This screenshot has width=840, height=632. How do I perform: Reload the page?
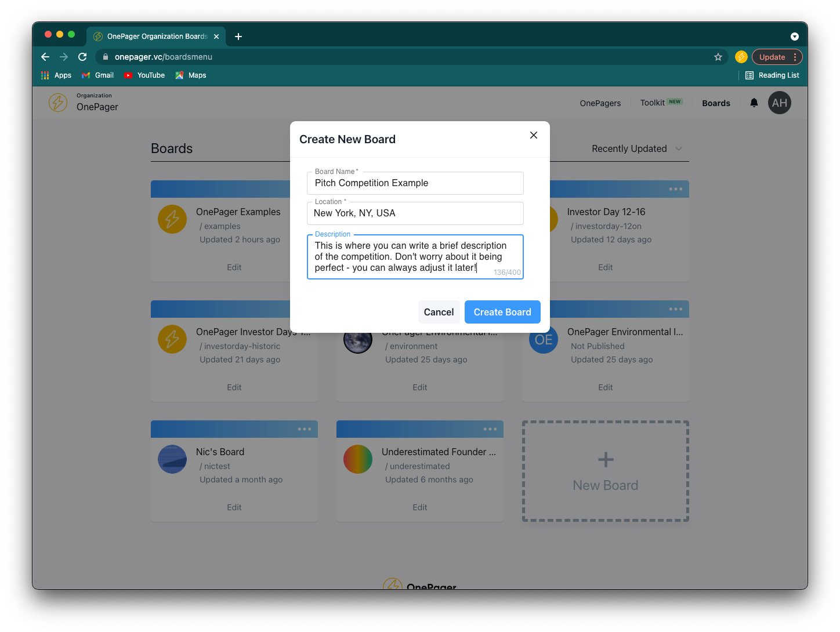pos(82,57)
